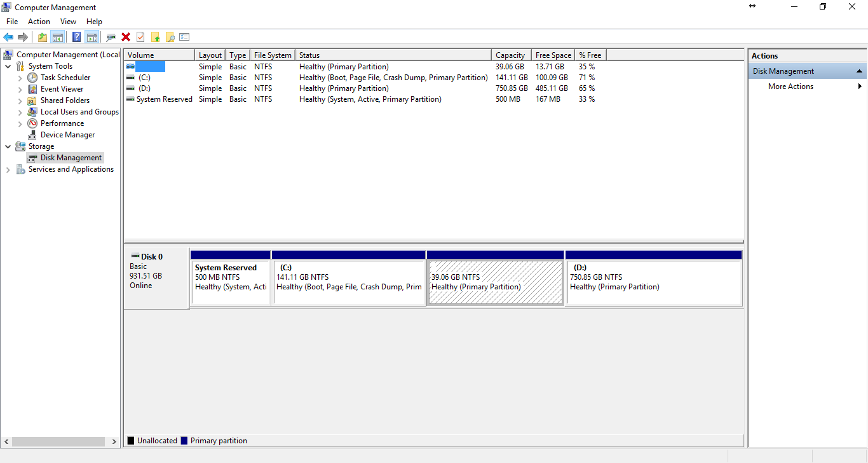Open Device Manager in the tree
This screenshot has height=463, width=868.
point(67,135)
